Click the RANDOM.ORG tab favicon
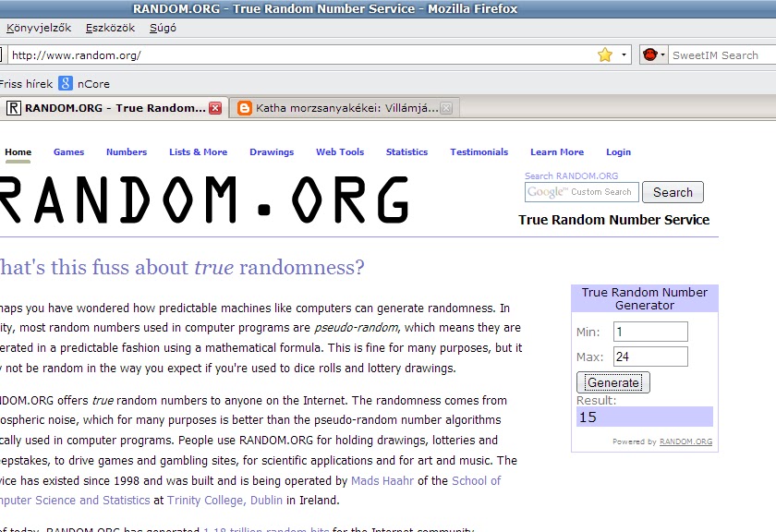The height and width of the screenshot is (532, 776). (x=13, y=108)
